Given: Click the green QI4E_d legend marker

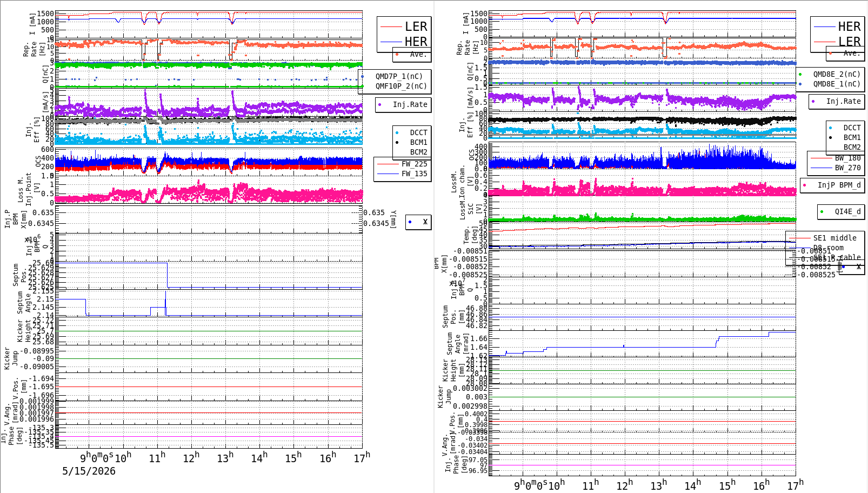Looking at the screenshot, I should pos(822,211).
